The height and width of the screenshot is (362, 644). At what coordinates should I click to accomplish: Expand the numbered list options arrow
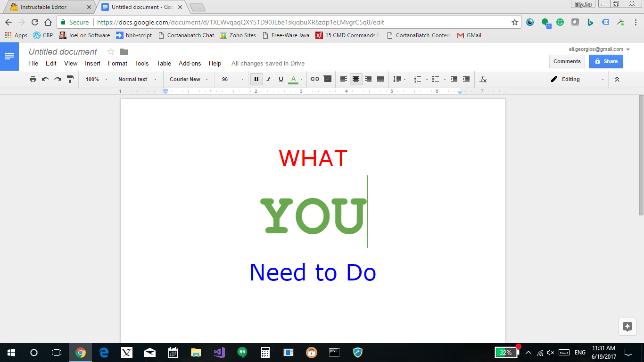(427, 79)
